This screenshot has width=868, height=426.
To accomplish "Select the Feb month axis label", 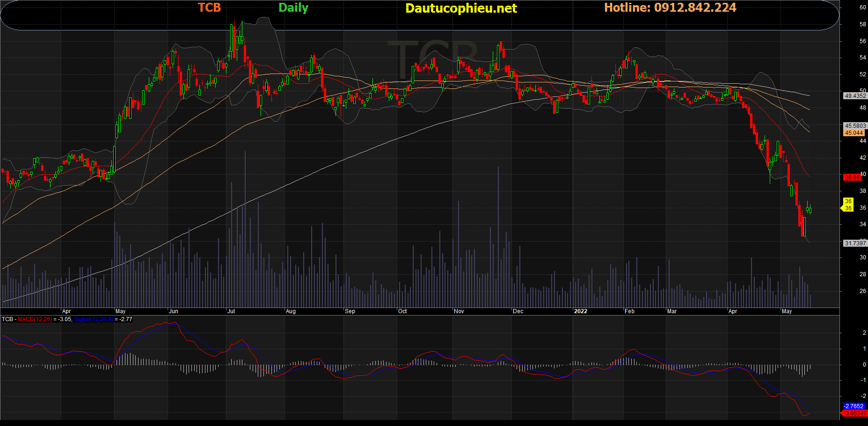I will point(629,311).
